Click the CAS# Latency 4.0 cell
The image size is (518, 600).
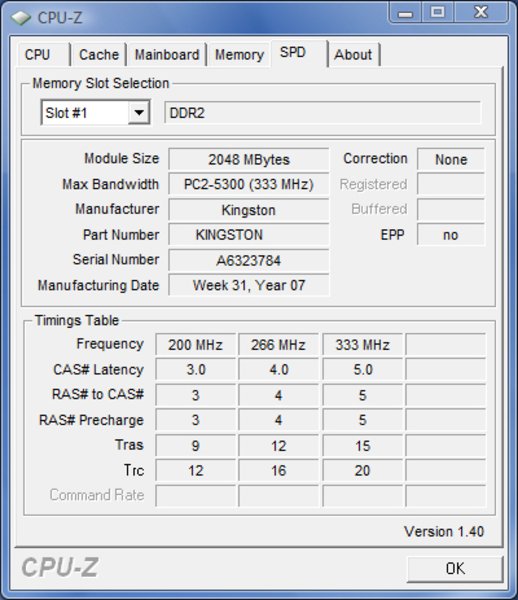pyautogui.click(x=278, y=370)
